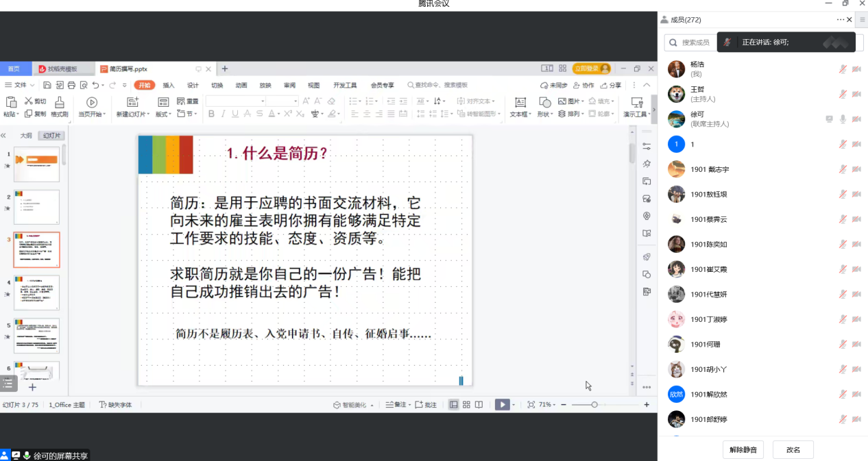Click the undo arrow icon
Image resolution: width=868 pixels, height=461 pixels.
95,86
